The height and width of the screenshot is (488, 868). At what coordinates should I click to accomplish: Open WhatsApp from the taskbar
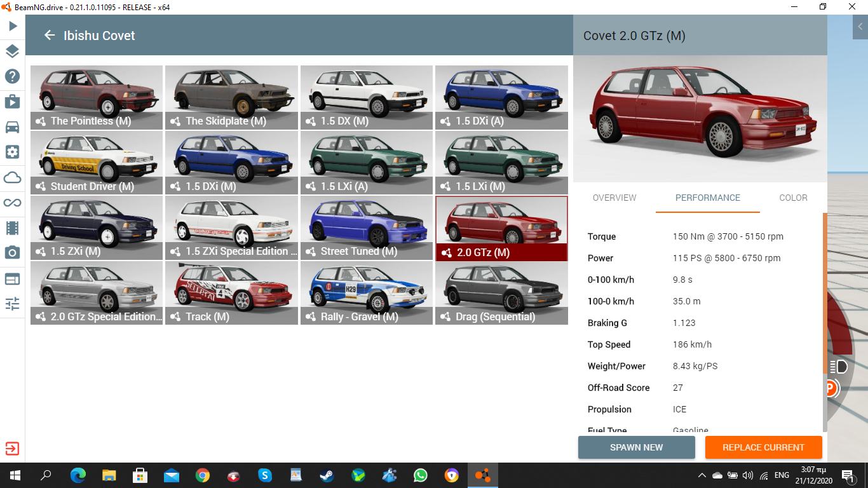tap(421, 475)
